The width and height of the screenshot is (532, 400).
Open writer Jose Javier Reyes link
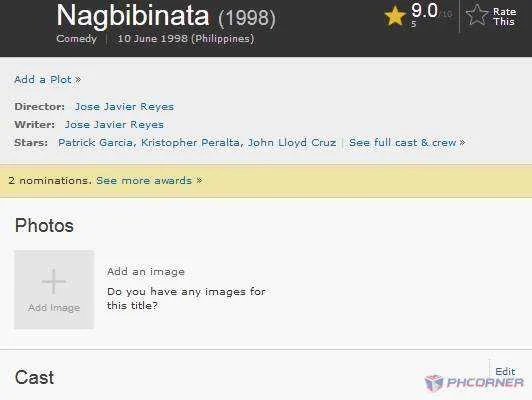tap(114, 125)
